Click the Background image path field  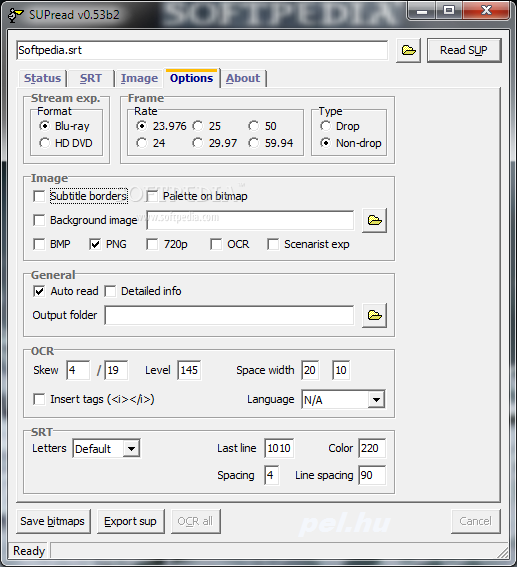(250, 220)
